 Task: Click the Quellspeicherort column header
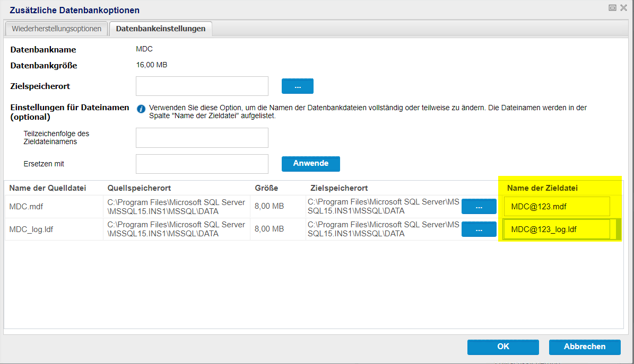point(139,188)
